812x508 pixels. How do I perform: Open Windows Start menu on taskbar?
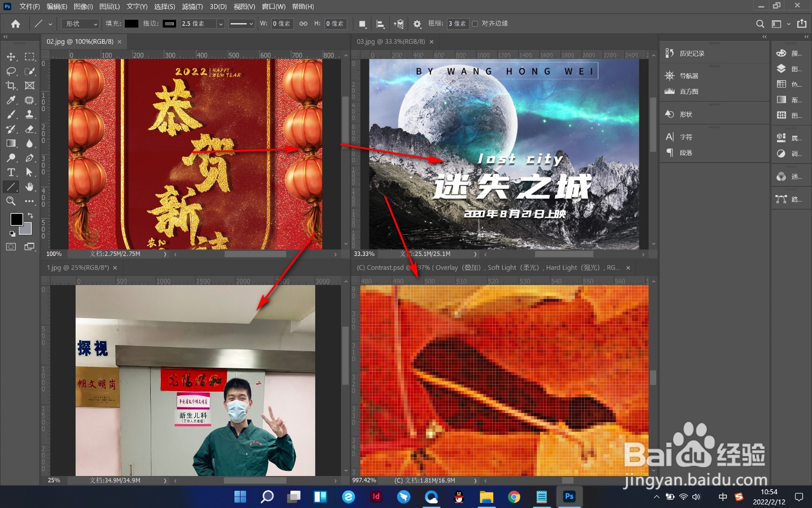click(240, 496)
